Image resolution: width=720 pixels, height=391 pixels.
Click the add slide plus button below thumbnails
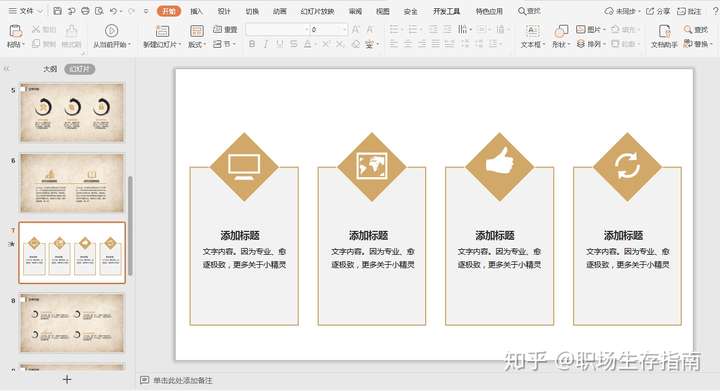coord(67,379)
